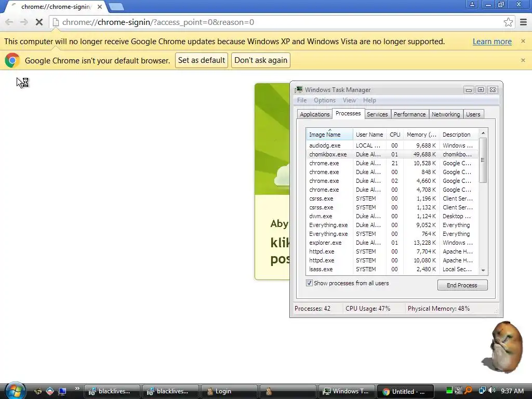The image size is (532, 399).
Task: Click the Chrome forward arrow
Action: click(x=24, y=22)
